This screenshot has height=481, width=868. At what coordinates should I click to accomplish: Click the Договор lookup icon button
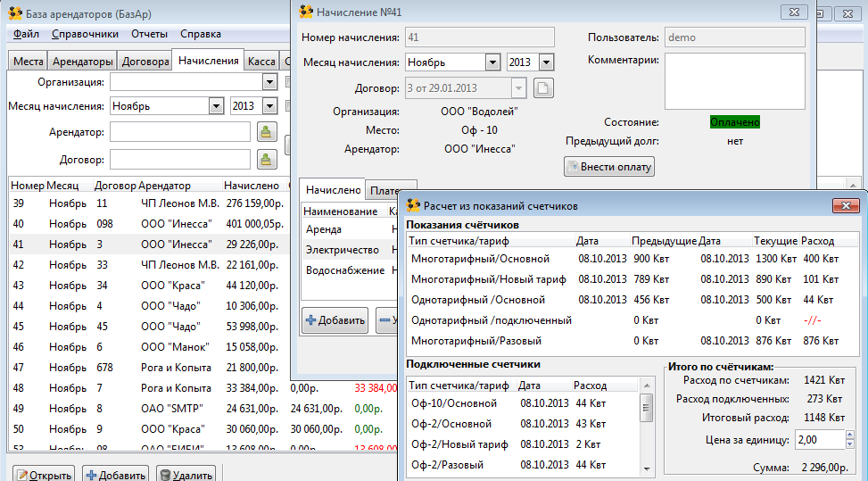click(266, 160)
